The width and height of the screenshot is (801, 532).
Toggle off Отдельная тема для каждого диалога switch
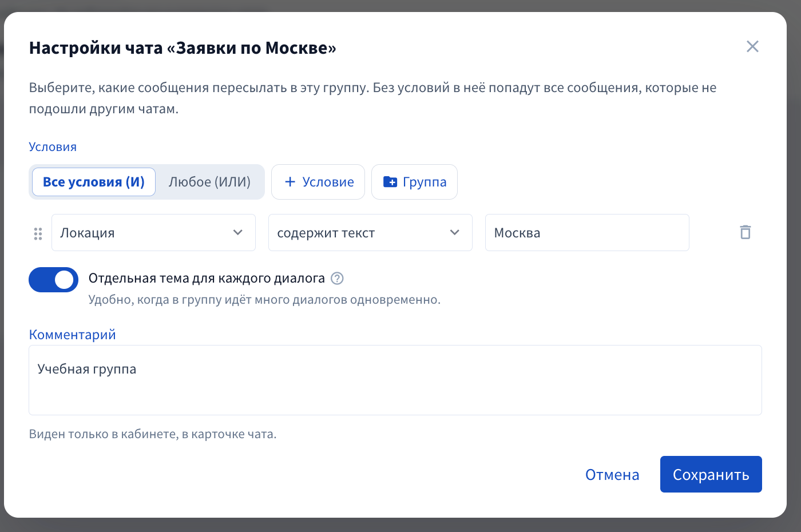point(53,280)
